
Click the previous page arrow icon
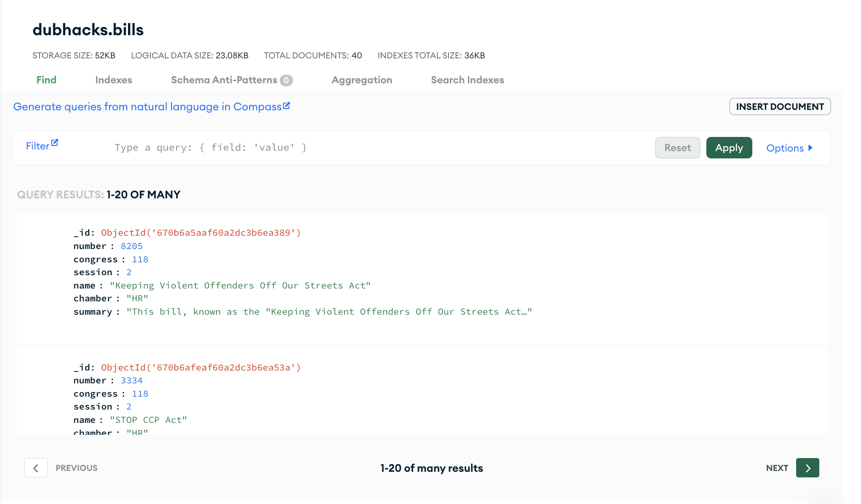coord(36,468)
